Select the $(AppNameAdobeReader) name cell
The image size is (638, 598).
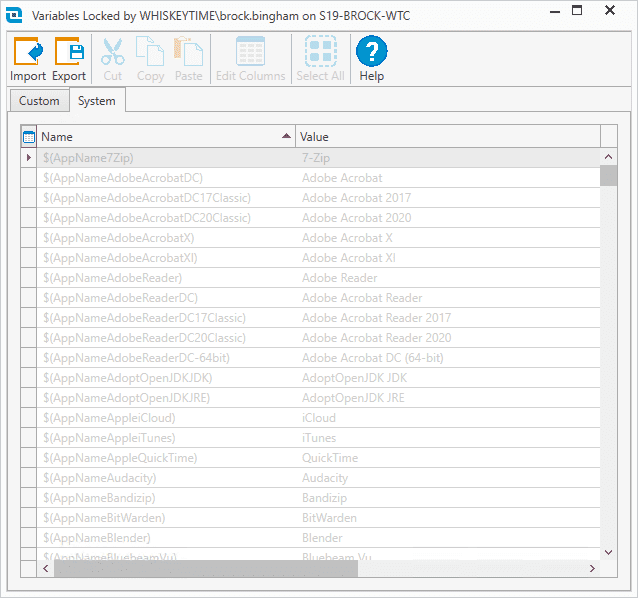166,278
